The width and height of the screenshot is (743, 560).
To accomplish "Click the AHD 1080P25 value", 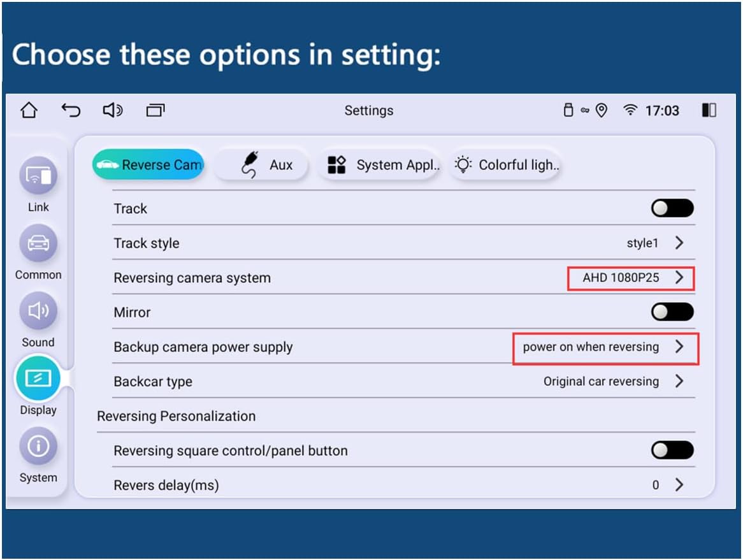I will click(621, 278).
